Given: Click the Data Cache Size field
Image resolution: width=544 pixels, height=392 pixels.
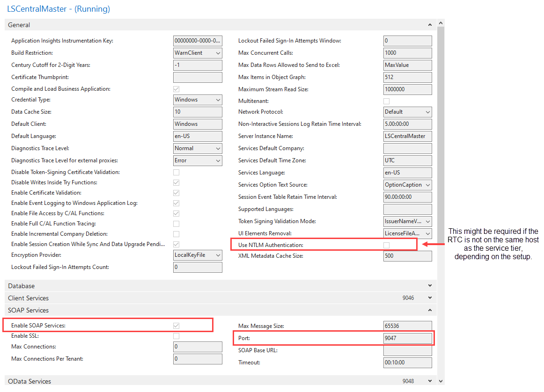Looking at the screenshot, I should click(198, 112).
